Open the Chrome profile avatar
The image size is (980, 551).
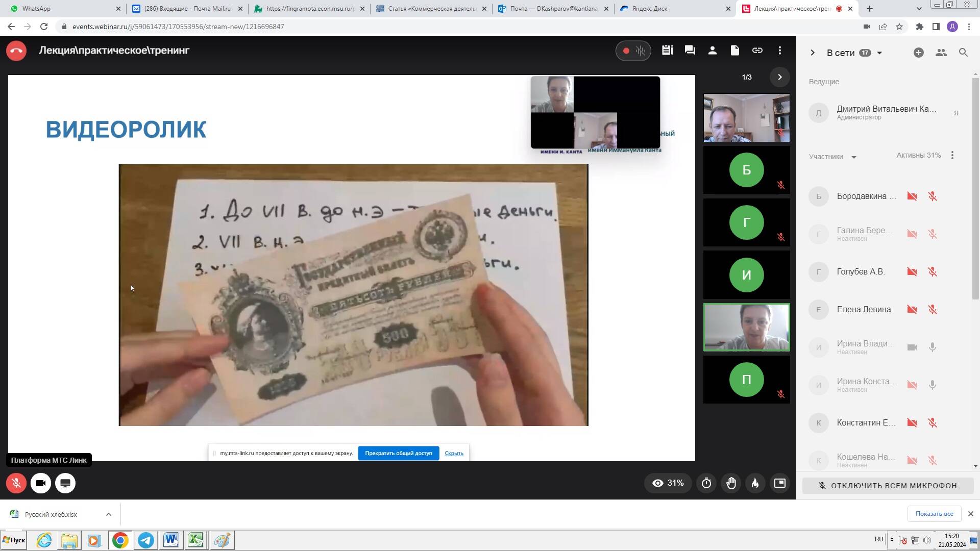[952, 27]
